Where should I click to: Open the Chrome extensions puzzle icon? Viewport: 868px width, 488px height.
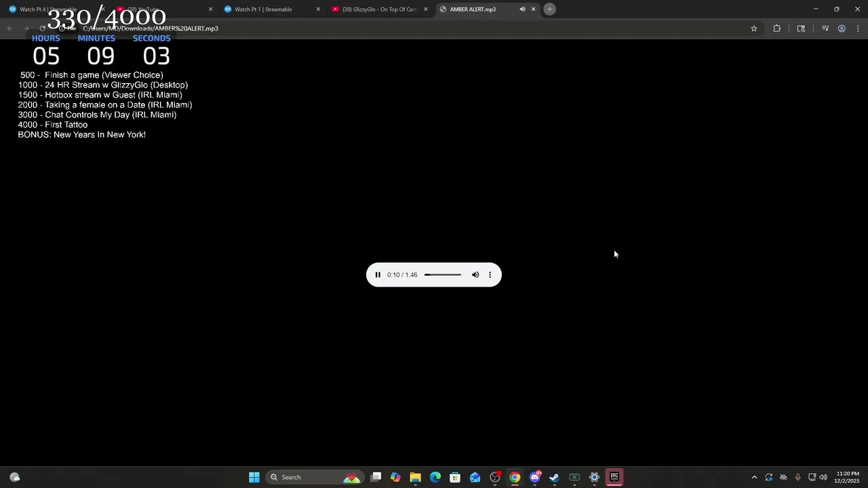pyautogui.click(x=777, y=28)
